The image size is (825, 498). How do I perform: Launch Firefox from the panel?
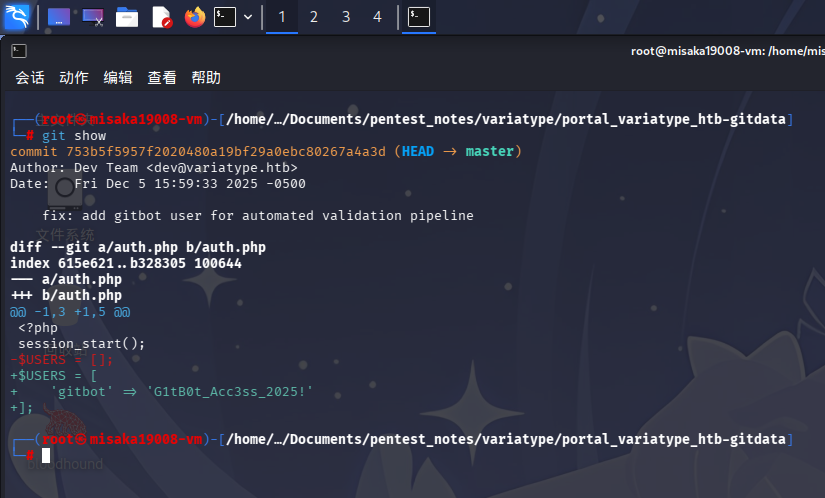pyautogui.click(x=195, y=17)
